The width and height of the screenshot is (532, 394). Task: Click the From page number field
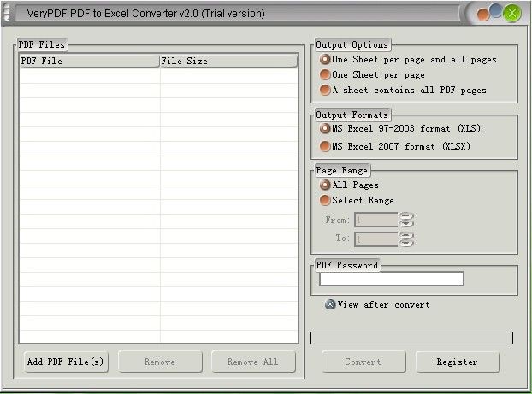click(376, 220)
